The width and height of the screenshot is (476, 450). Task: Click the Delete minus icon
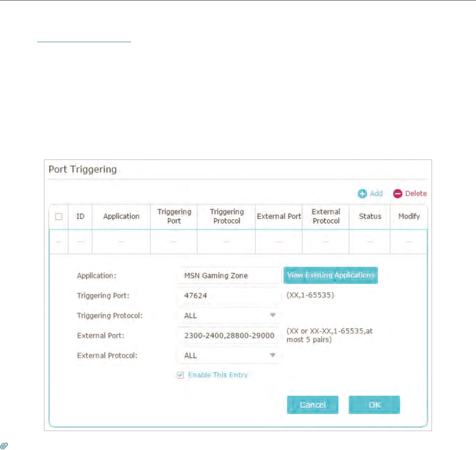pyautogui.click(x=398, y=193)
